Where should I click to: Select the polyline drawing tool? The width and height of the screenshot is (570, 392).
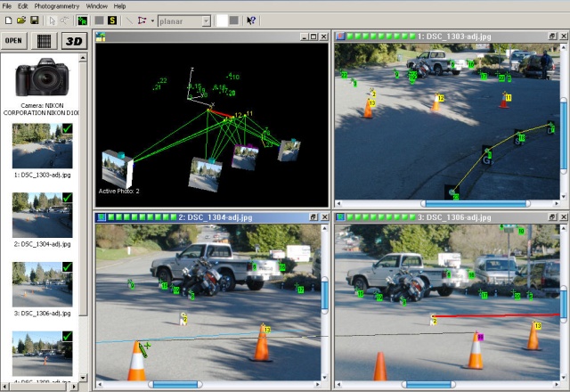142,20
